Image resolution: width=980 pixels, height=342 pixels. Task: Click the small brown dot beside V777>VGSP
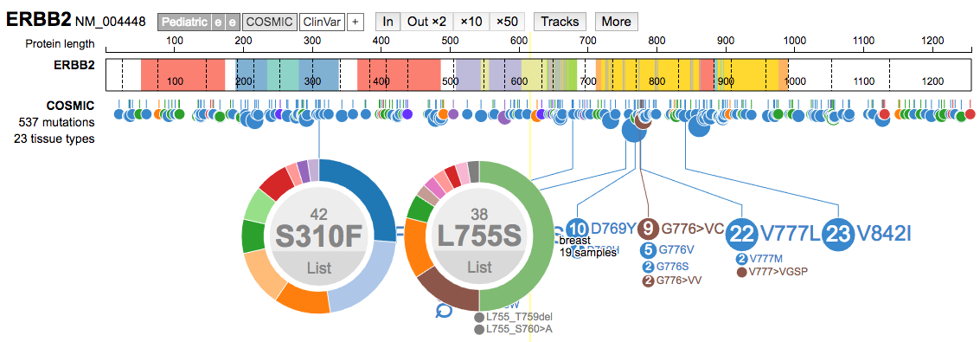pos(742,273)
